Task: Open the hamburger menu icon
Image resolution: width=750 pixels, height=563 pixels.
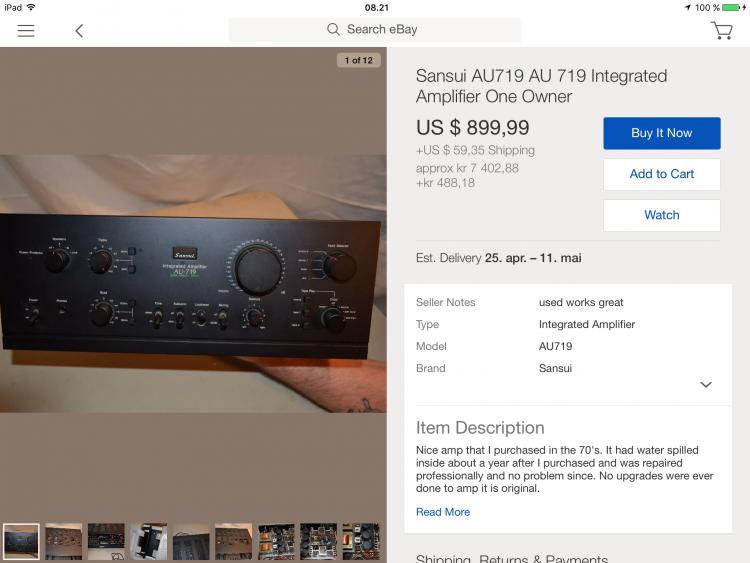Action: pos(26,31)
